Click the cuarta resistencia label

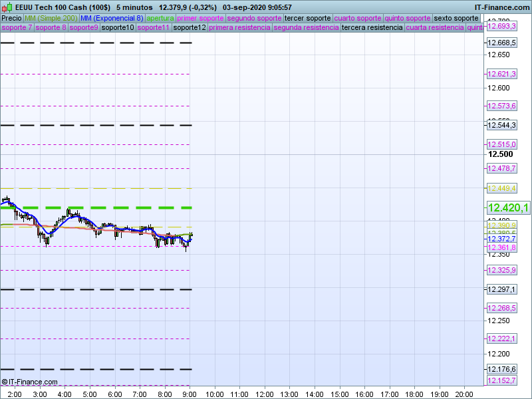[x=435, y=28]
